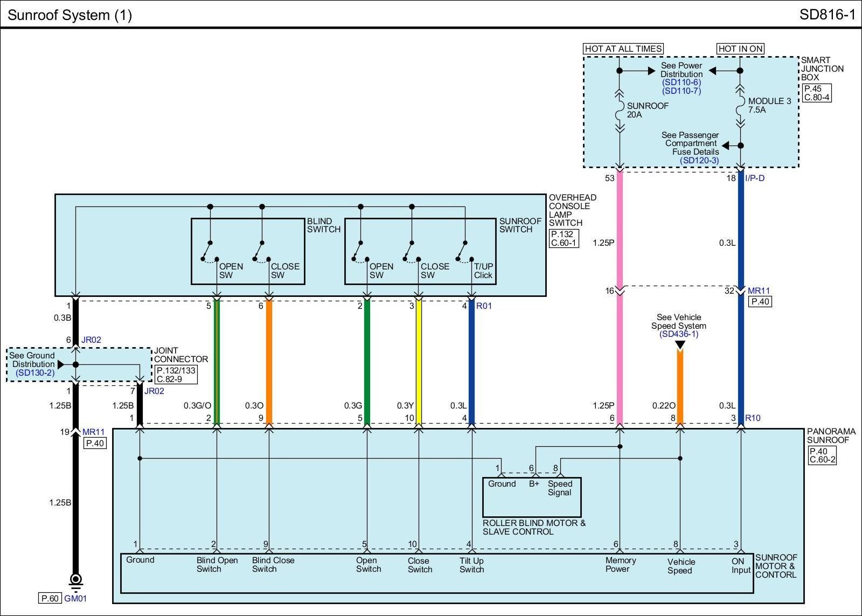Open the SD110-6 power distribution reference

(x=682, y=82)
